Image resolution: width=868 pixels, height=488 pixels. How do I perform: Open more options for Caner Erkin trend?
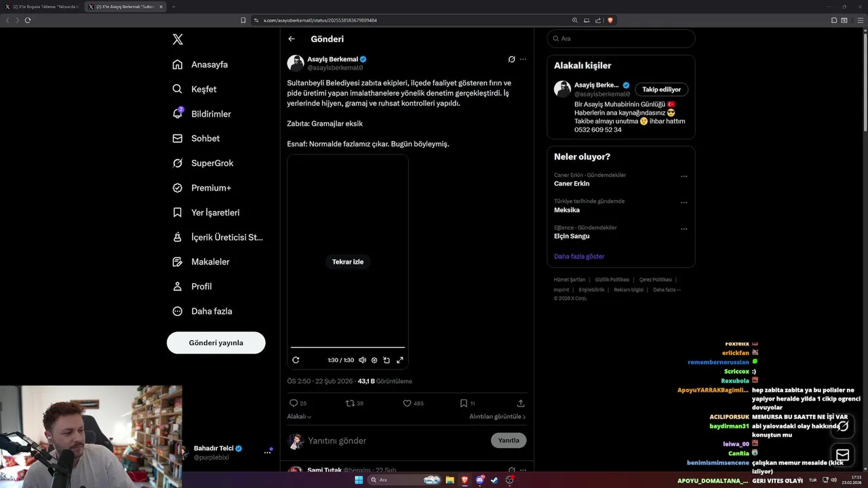click(x=684, y=176)
